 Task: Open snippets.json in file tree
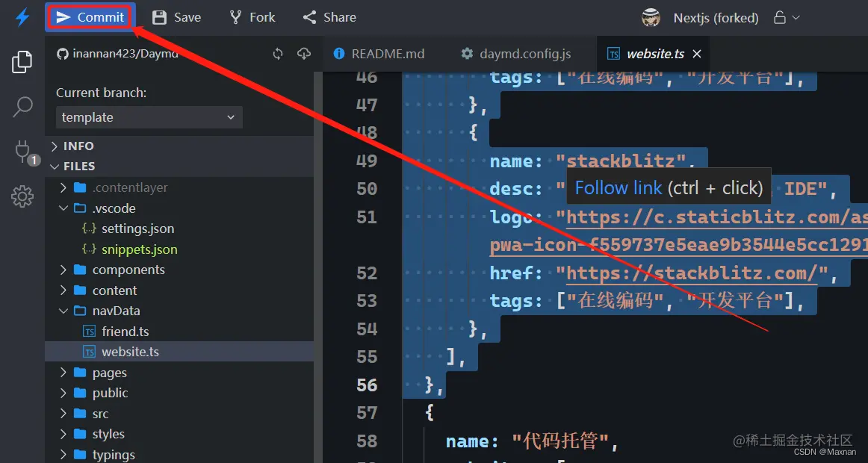(x=140, y=249)
